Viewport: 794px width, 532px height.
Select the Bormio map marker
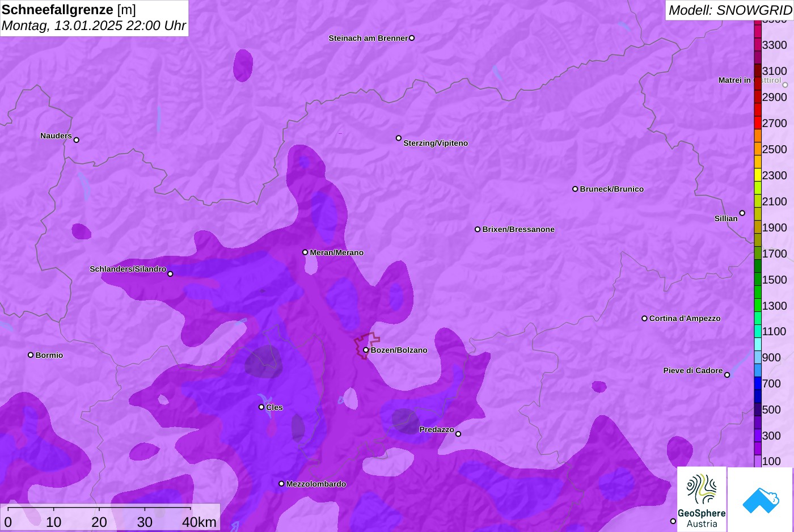[x=31, y=355]
